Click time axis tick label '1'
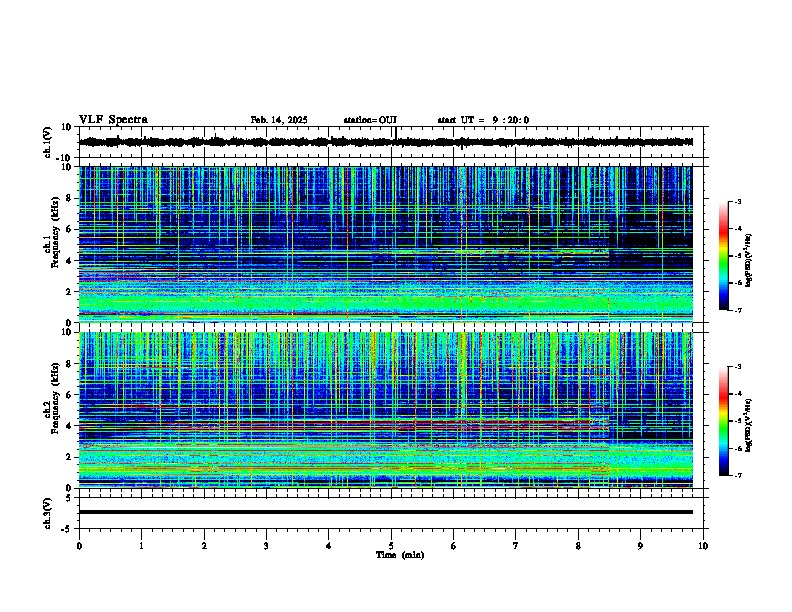The image size is (792, 612). pyautogui.click(x=141, y=546)
